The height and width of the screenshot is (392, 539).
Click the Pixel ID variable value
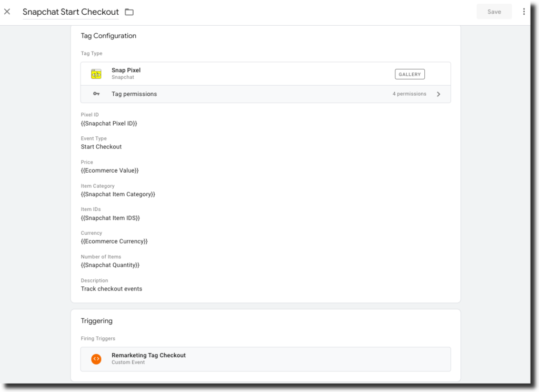click(x=109, y=123)
